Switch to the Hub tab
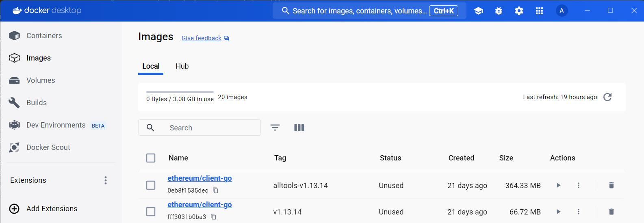644x223 pixels. click(x=182, y=66)
